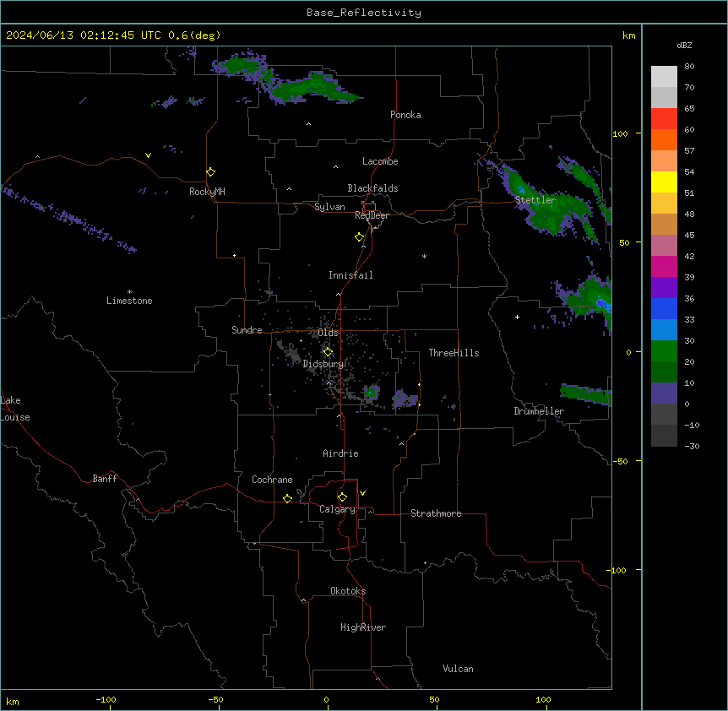This screenshot has height=711, width=728.
Task: Click the Calgary city label
Action: pos(337,509)
